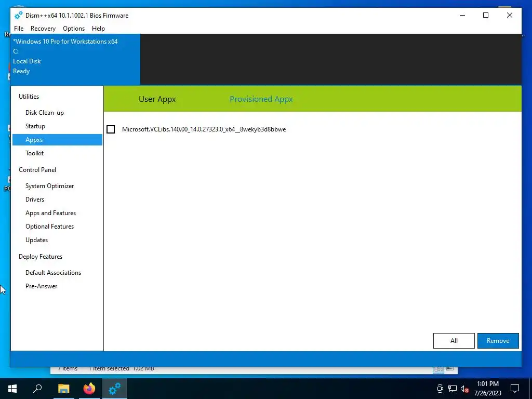Switch to the User Appx tab

[157, 99]
